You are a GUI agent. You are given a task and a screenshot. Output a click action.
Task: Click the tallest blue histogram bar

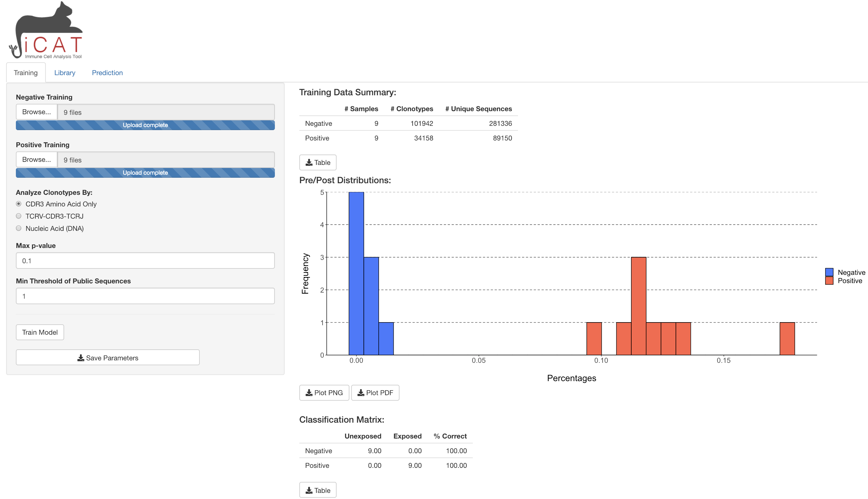(x=356, y=274)
